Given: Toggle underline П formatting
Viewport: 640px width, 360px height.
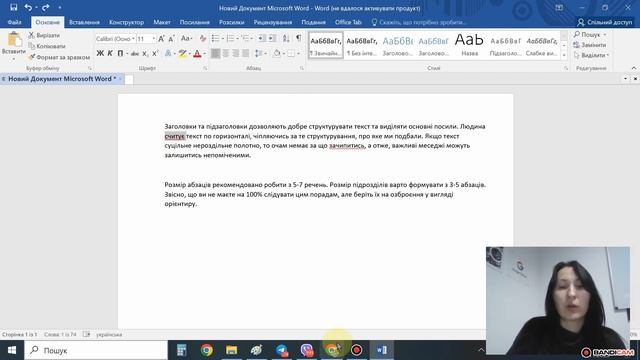Looking at the screenshot, I should [x=120, y=53].
